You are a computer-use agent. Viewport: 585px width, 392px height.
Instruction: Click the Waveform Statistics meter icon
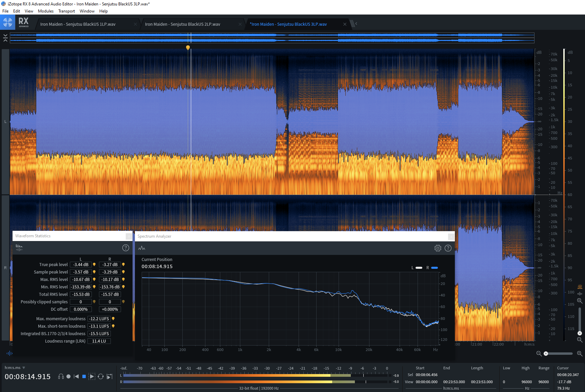(x=19, y=248)
